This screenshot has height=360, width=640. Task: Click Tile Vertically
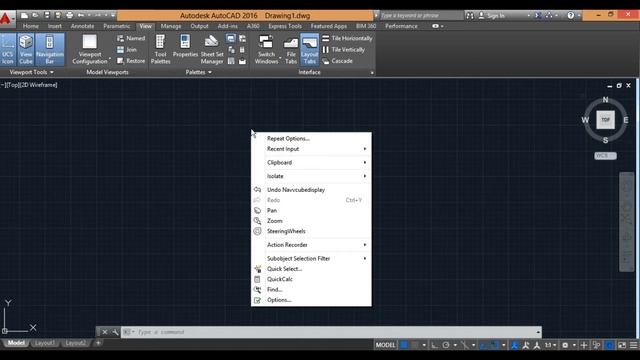[x=344, y=49]
